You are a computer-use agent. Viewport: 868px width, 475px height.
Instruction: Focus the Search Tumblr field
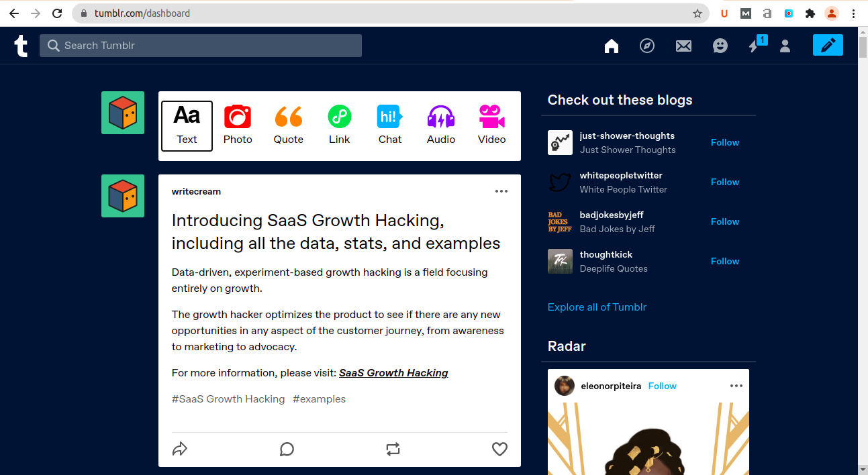pos(201,46)
